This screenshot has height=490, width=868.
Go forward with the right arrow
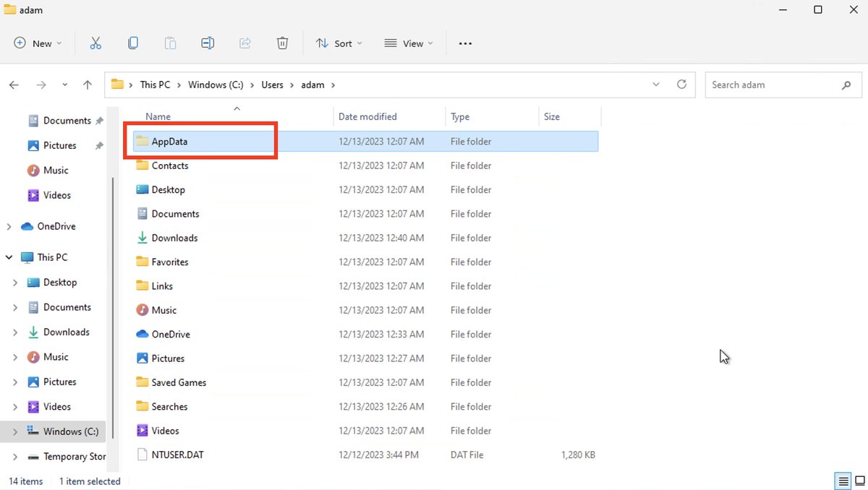pos(41,85)
